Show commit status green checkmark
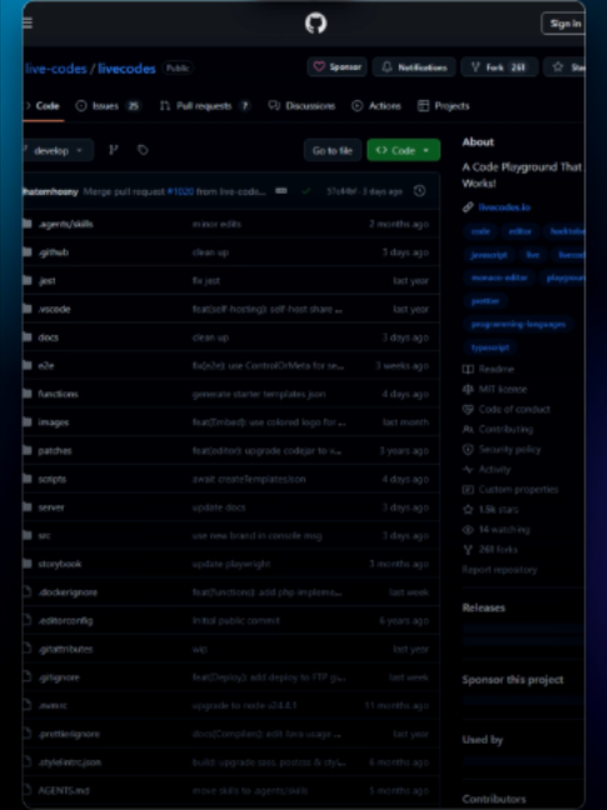 pyautogui.click(x=306, y=191)
